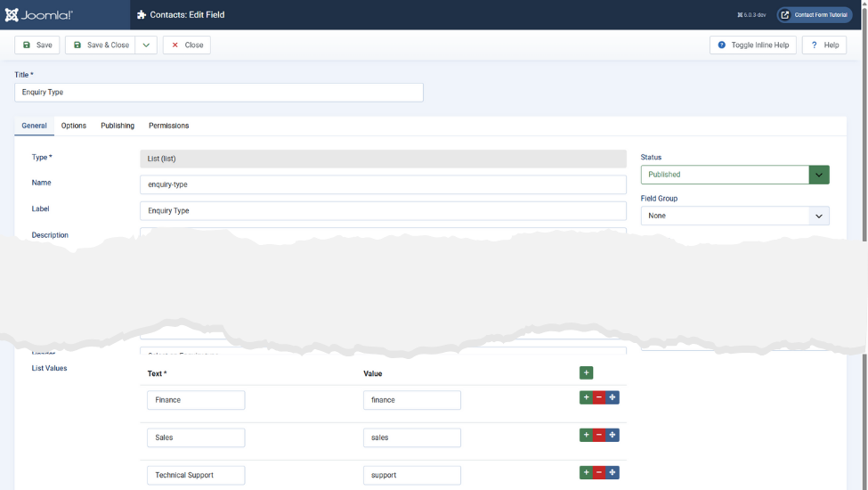Image resolution: width=868 pixels, height=490 pixels.
Task: Grab the move handle on the Finance row
Action: 612,397
